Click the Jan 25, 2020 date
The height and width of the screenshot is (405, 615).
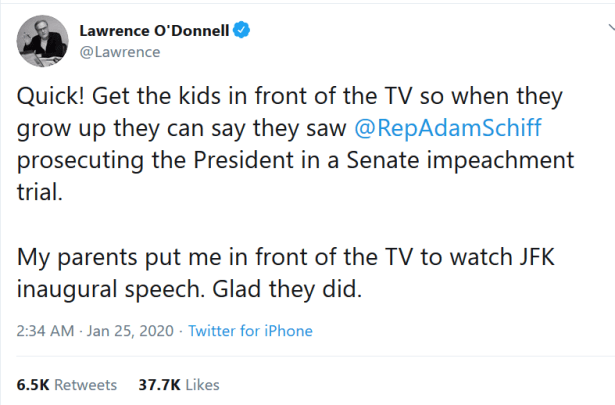129,331
